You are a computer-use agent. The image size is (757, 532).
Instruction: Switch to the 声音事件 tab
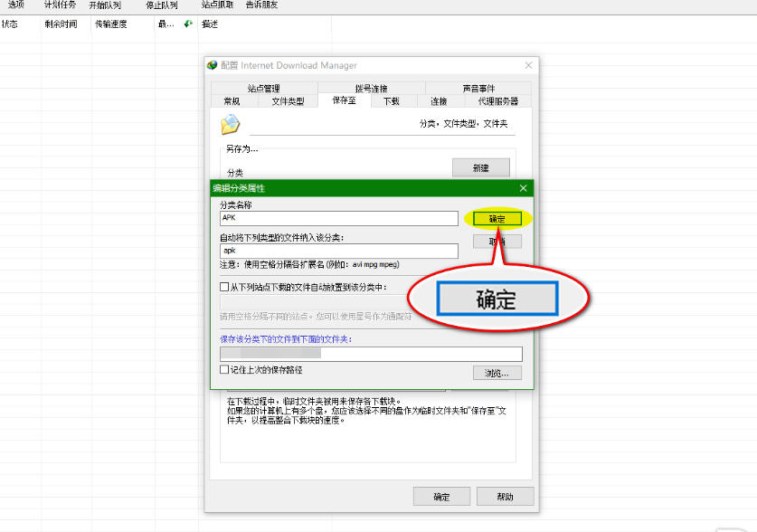(x=478, y=88)
